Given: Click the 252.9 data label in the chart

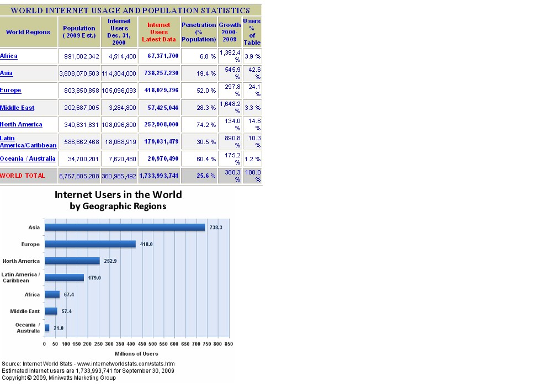Looking at the screenshot, I should (x=110, y=261).
